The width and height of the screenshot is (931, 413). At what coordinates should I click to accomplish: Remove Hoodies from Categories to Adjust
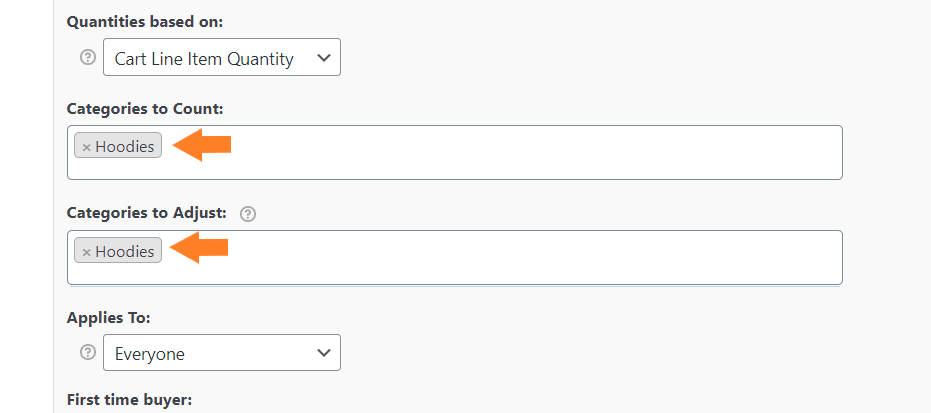point(86,252)
